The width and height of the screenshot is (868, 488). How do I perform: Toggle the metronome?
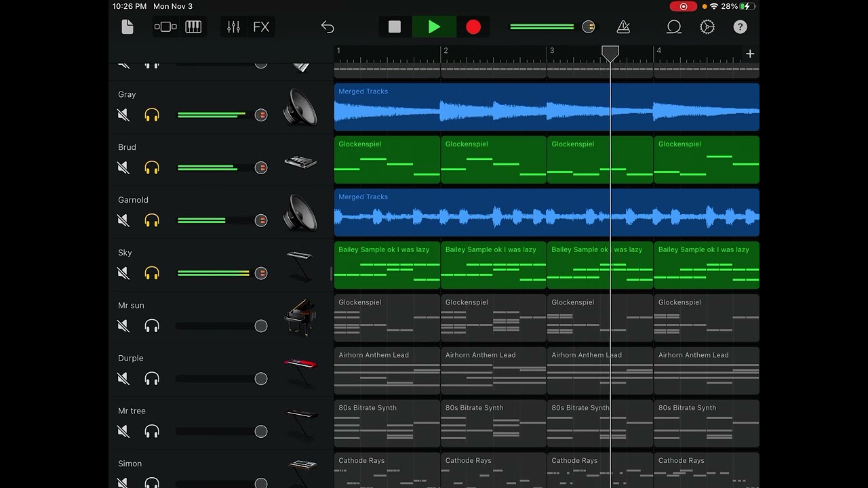pos(623,27)
